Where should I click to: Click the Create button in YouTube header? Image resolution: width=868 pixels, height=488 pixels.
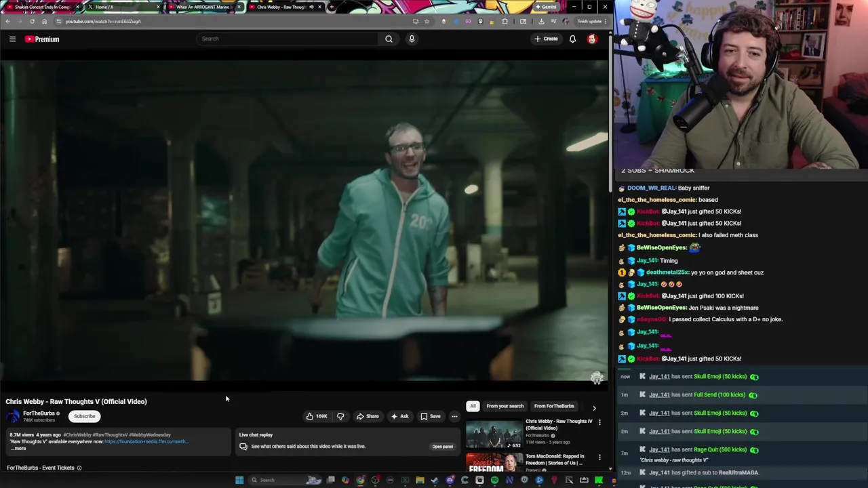(546, 39)
